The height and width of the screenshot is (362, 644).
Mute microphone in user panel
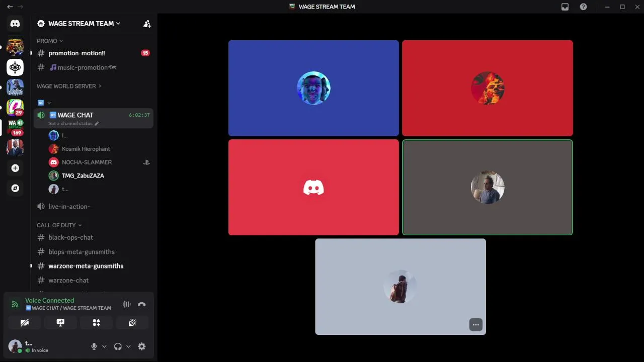(94, 346)
